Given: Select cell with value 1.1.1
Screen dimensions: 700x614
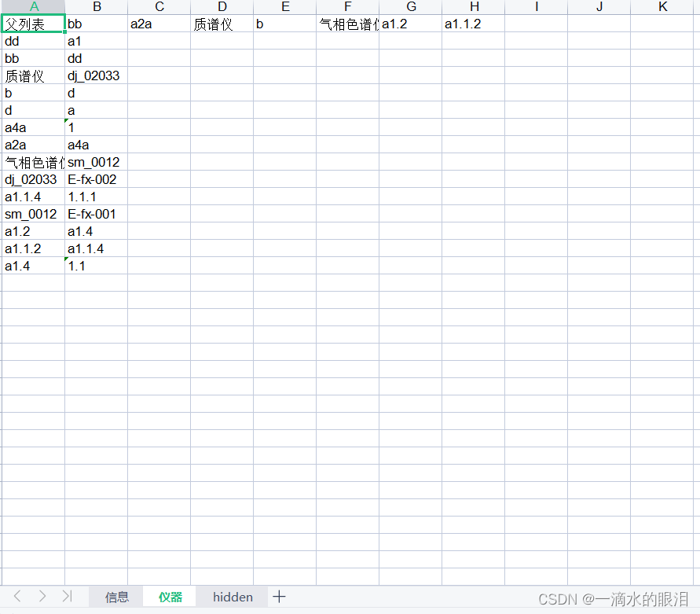Looking at the screenshot, I should [96, 197].
